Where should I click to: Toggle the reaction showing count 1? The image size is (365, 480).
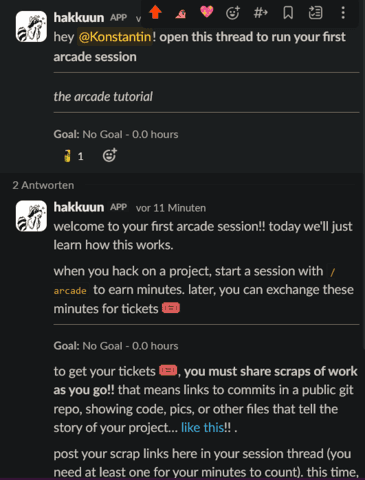tap(74, 156)
